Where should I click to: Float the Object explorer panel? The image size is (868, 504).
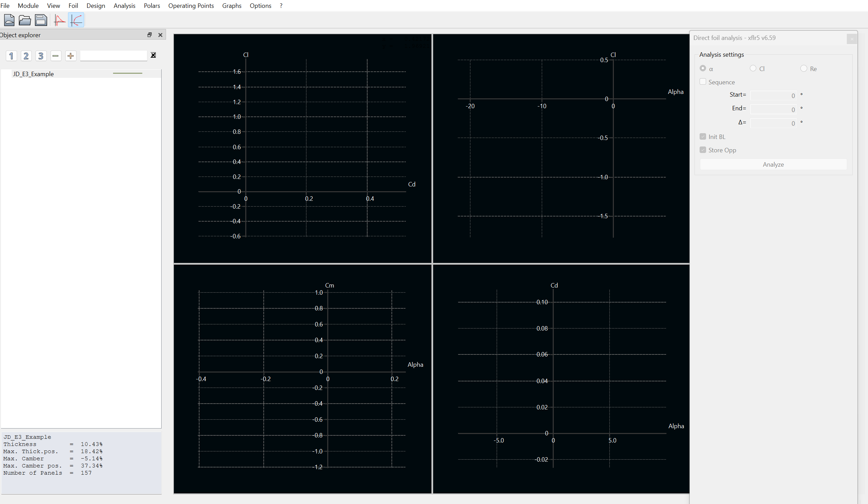click(x=150, y=35)
